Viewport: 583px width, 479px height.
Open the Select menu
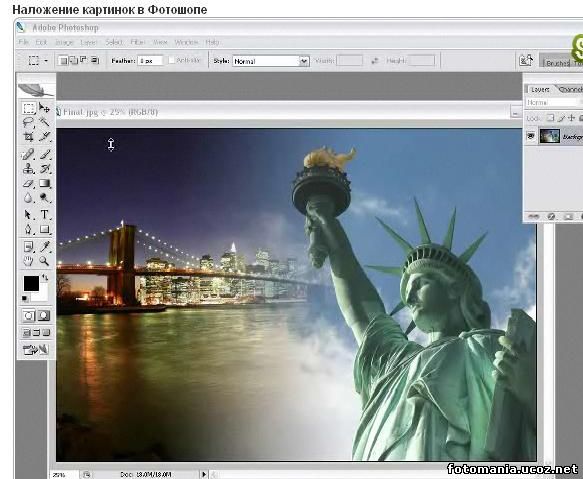[x=114, y=42]
